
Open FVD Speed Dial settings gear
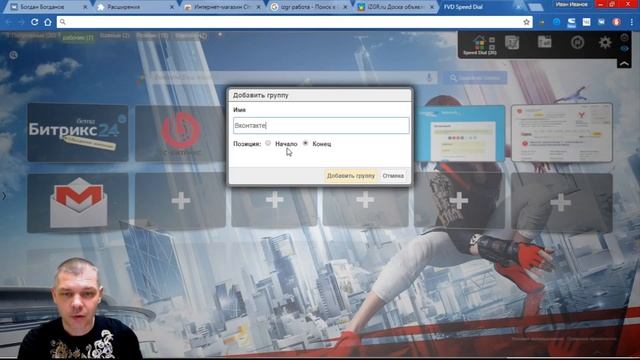point(605,42)
